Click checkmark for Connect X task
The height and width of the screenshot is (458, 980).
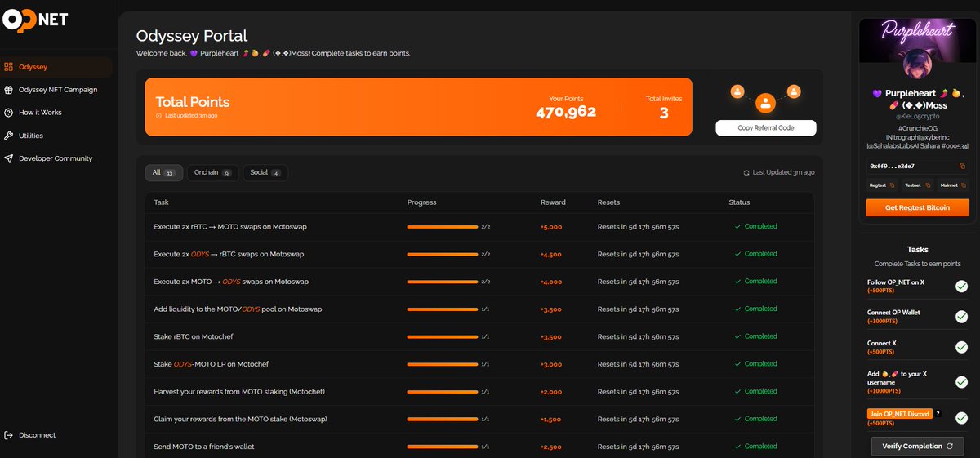961,348
